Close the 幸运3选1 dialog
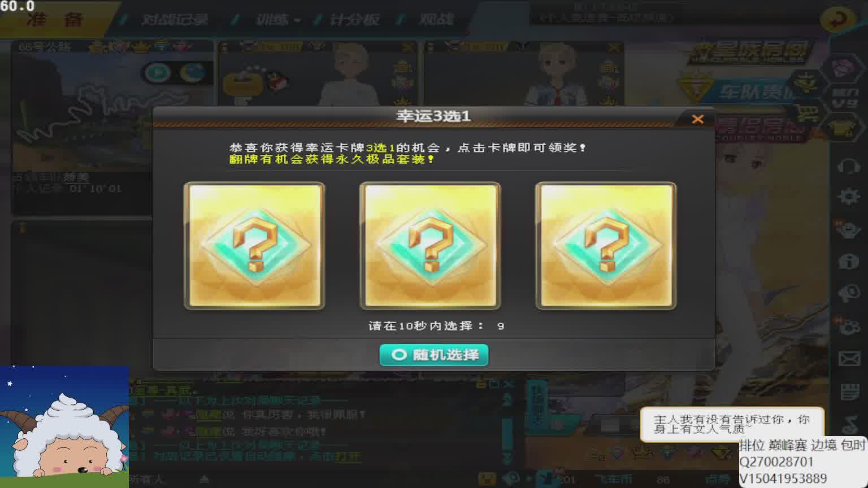 tap(698, 119)
